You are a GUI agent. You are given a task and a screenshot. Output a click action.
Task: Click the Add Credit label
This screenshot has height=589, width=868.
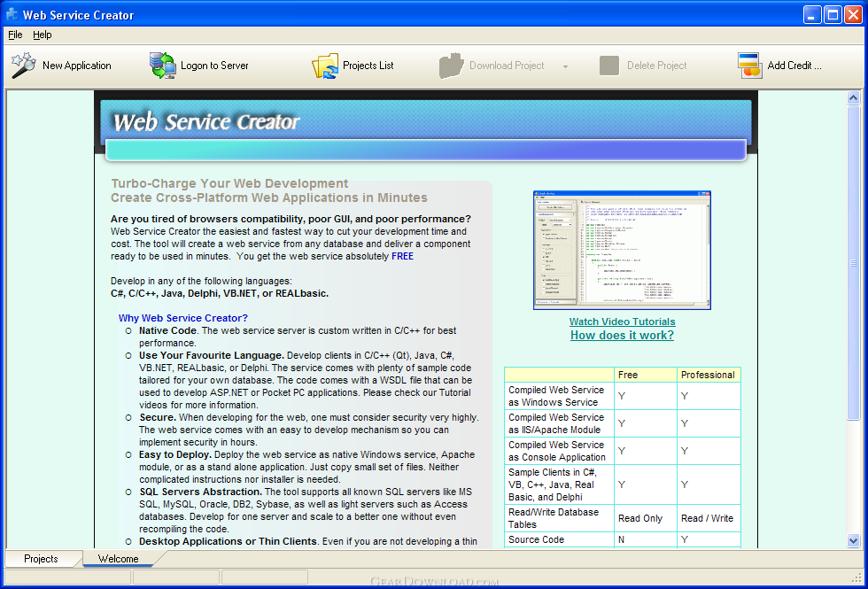pos(794,66)
